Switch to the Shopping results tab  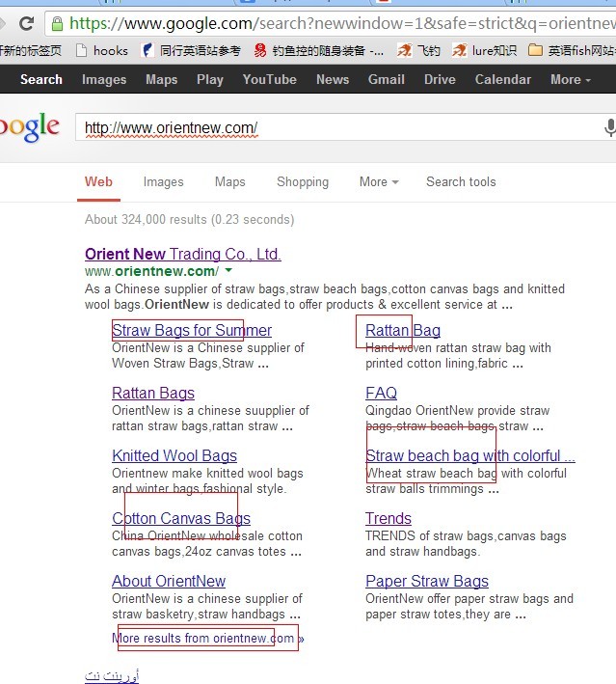(303, 182)
